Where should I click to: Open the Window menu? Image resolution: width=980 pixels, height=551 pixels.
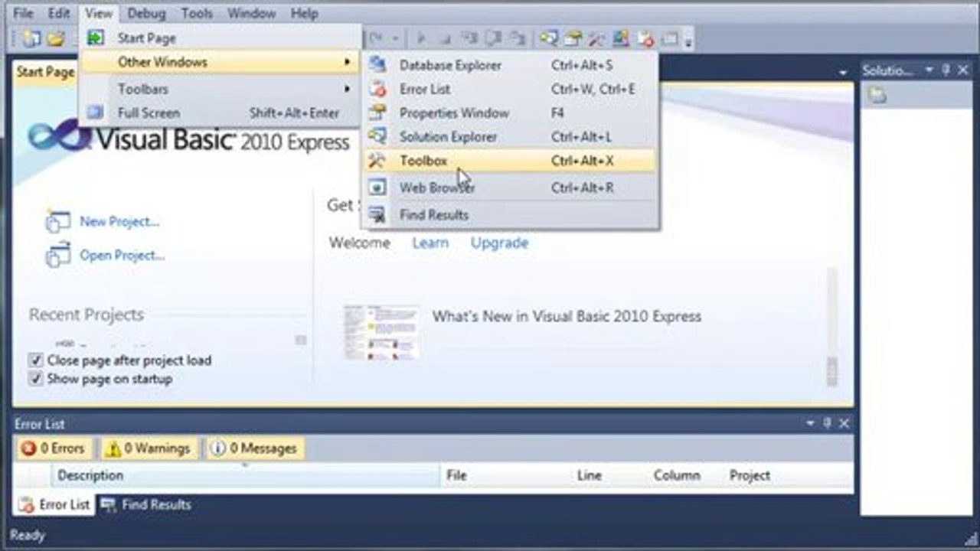click(x=252, y=13)
